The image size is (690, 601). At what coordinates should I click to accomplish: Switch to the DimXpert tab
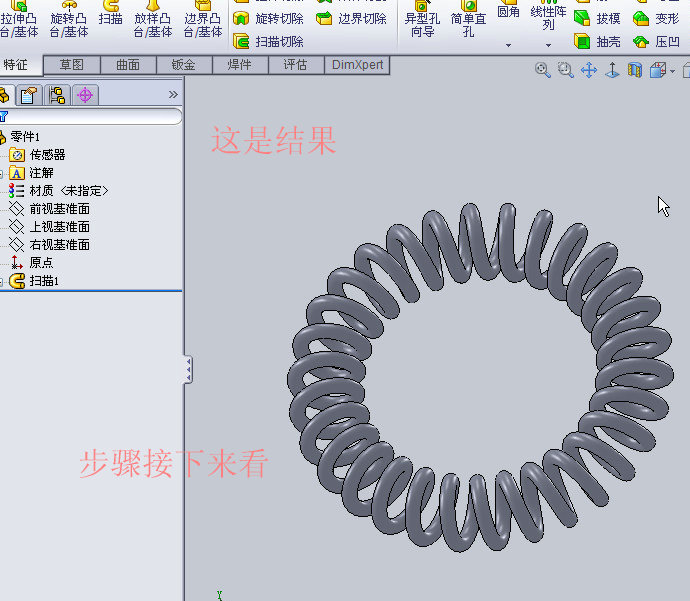pyautogui.click(x=357, y=65)
